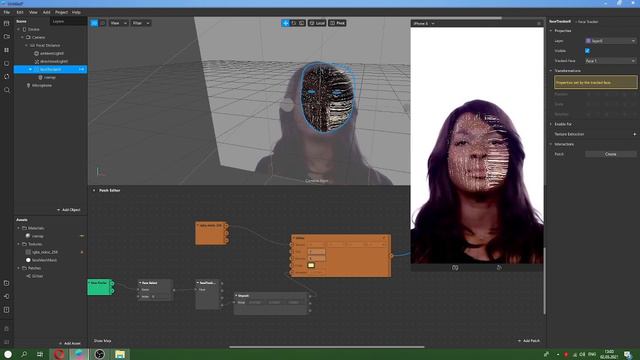Add Texture Extraction with plus icon

click(634, 134)
